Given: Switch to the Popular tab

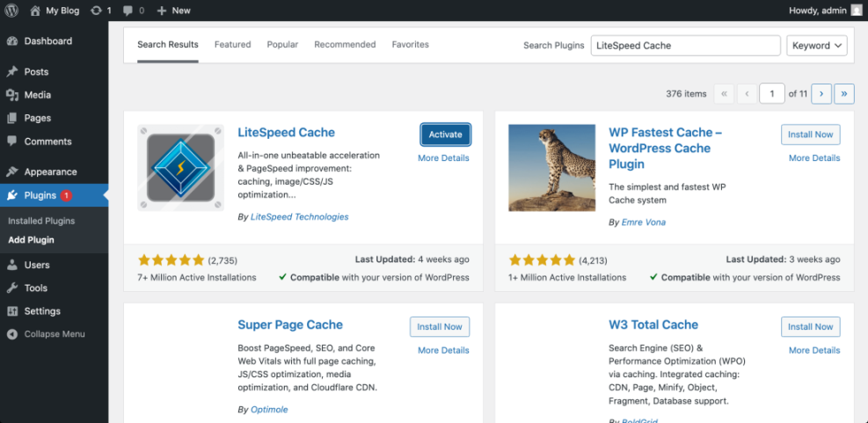Looking at the screenshot, I should [282, 45].
